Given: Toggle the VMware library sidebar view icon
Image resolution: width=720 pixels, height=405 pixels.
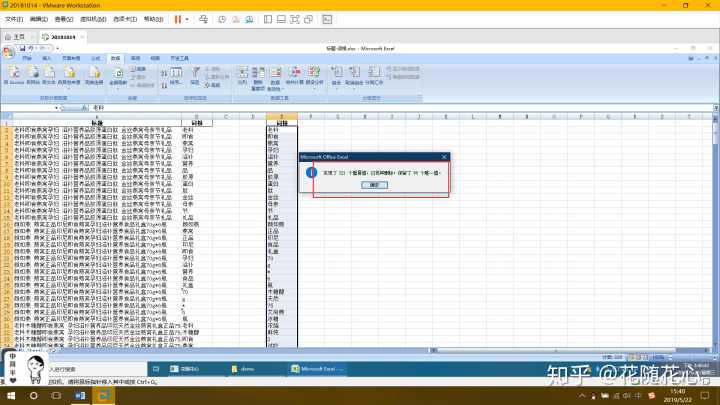Looking at the screenshot, I should pyautogui.click(x=268, y=19).
